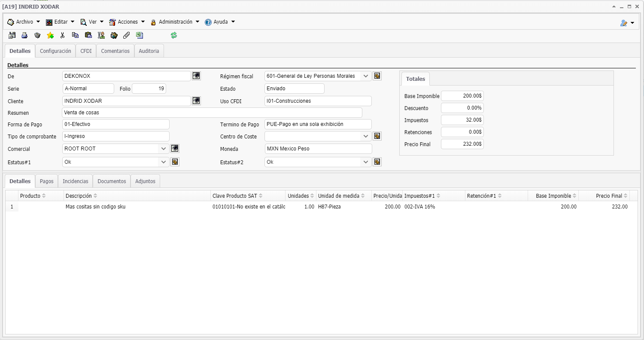Click the yellow star favorite icon
Image resolution: width=644 pixels, height=340 pixels.
coord(50,35)
